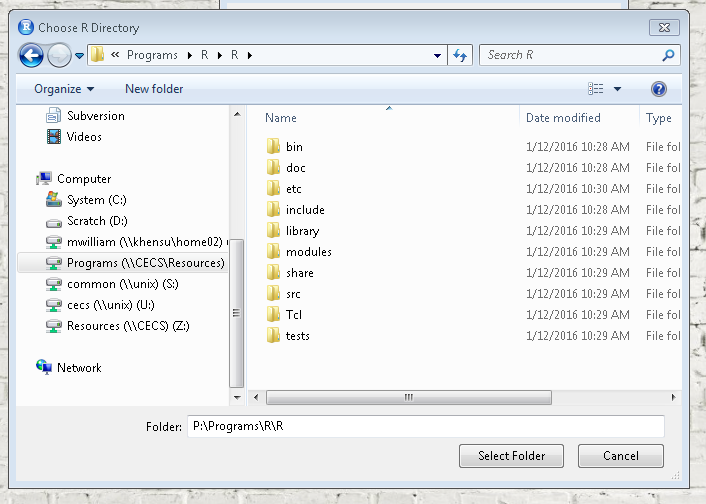This screenshot has width=706, height=504.
Task: Select Scratch (D:) drive
Action: [x=97, y=221]
